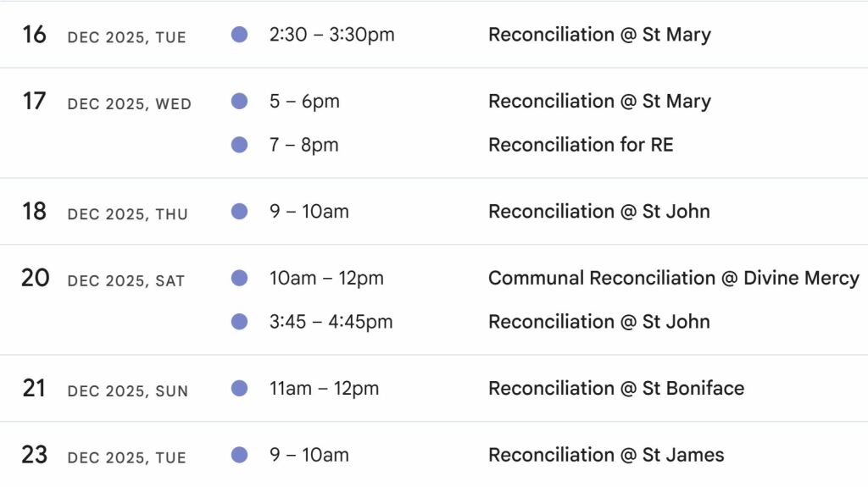Select the date number 16
This screenshot has width=868, height=487.
[x=34, y=35]
